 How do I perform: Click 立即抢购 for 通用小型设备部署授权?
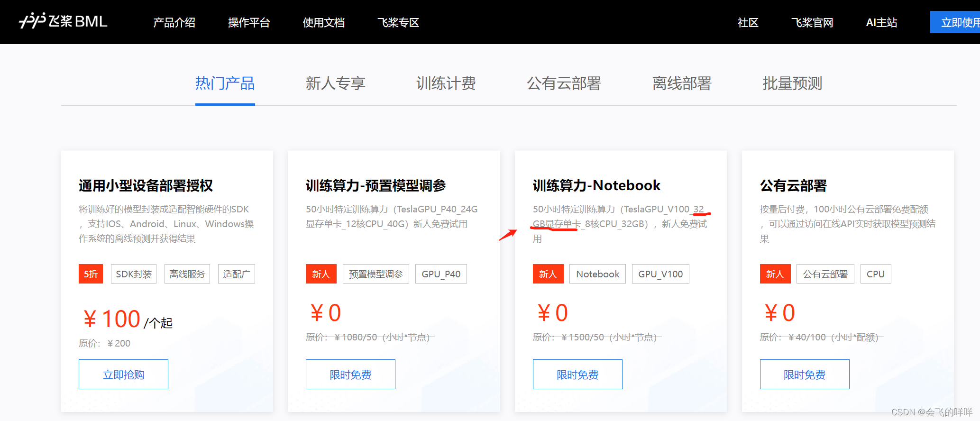click(123, 375)
